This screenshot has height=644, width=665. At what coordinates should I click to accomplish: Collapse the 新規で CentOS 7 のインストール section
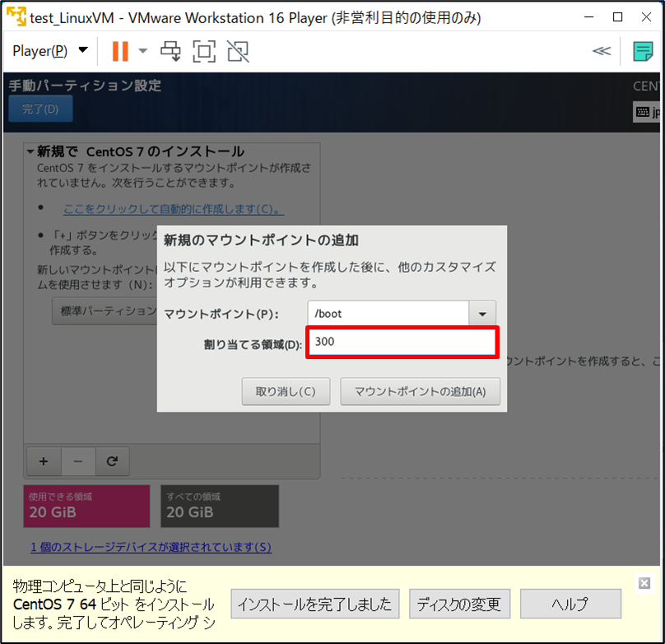tap(30, 152)
